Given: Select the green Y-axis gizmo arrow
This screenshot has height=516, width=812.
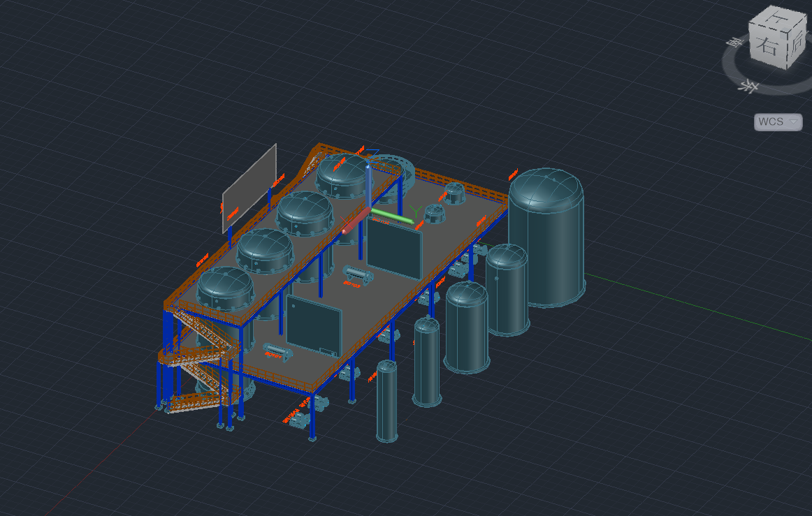Looking at the screenshot, I should point(393,216).
